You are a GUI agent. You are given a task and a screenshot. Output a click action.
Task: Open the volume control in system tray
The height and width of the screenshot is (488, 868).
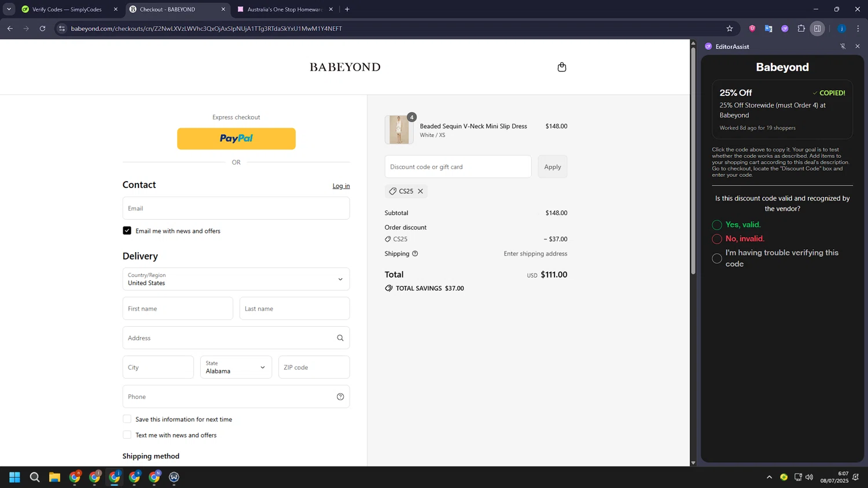point(809,477)
